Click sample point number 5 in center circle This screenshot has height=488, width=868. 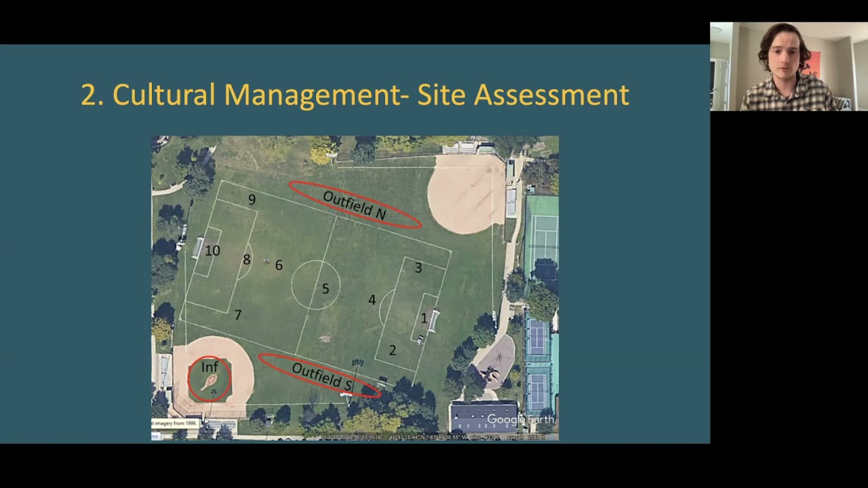click(325, 289)
